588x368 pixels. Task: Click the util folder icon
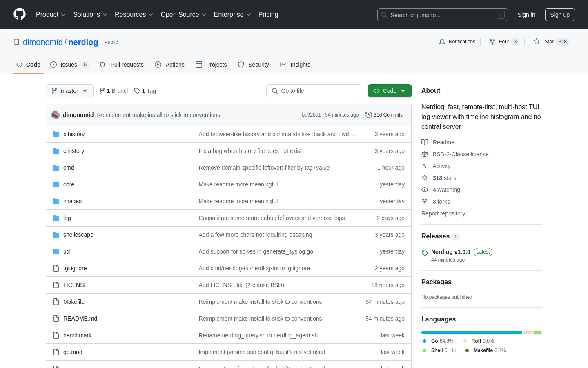coord(56,251)
